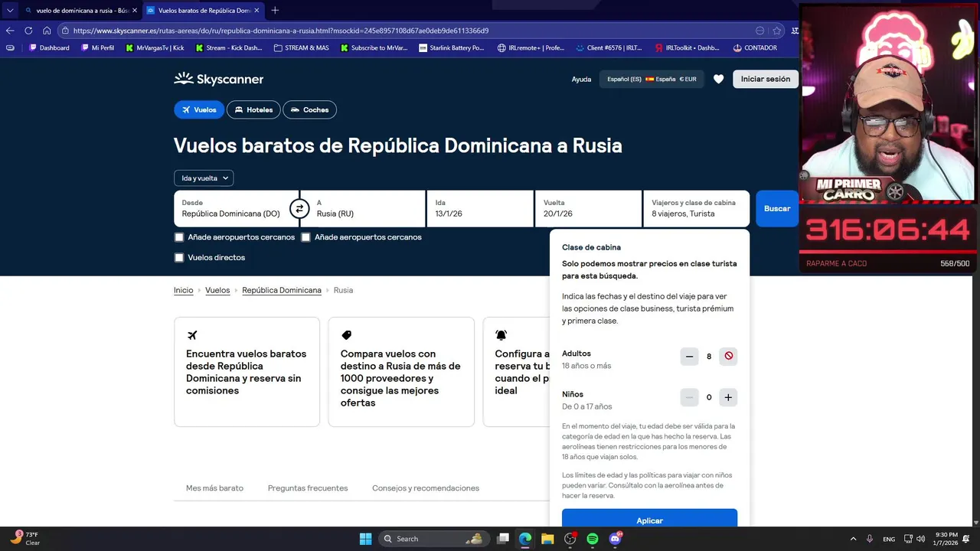
Task: Increase children count with the plus button
Action: coord(728,397)
